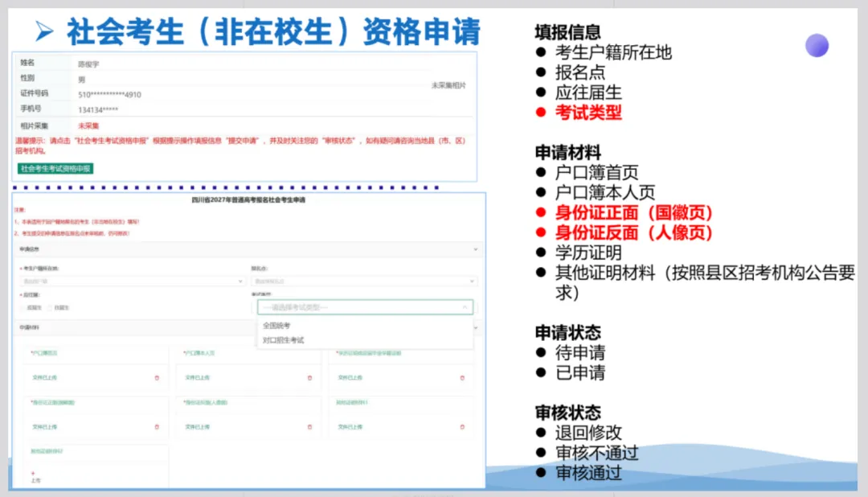Collapse the 申请信息 section chevron
The width and height of the screenshot is (868, 497).
[x=476, y=249]
